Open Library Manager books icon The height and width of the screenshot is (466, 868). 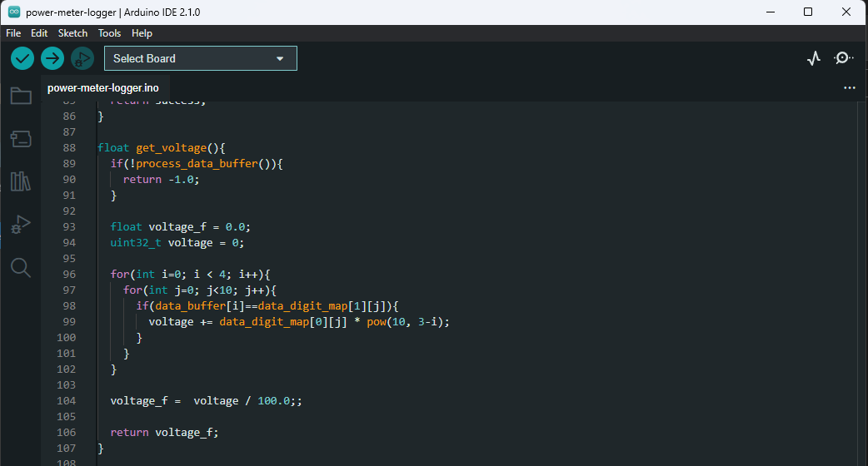pyautogui.click(x=21, y=181)
